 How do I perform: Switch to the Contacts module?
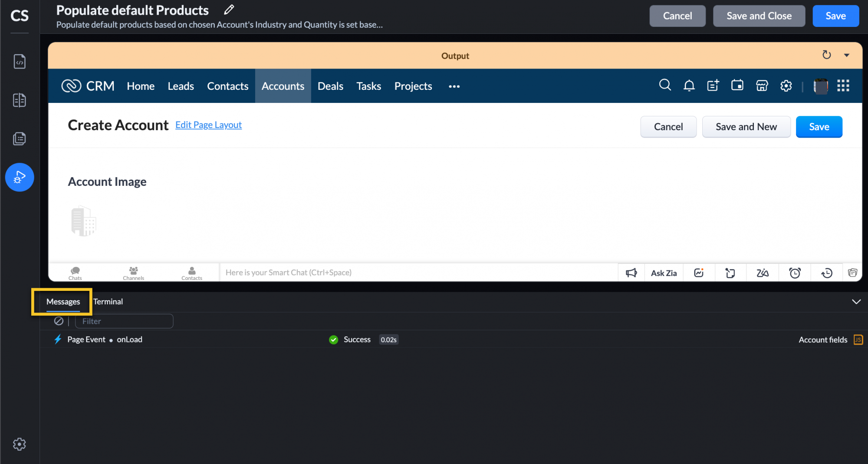coord(227,86)
